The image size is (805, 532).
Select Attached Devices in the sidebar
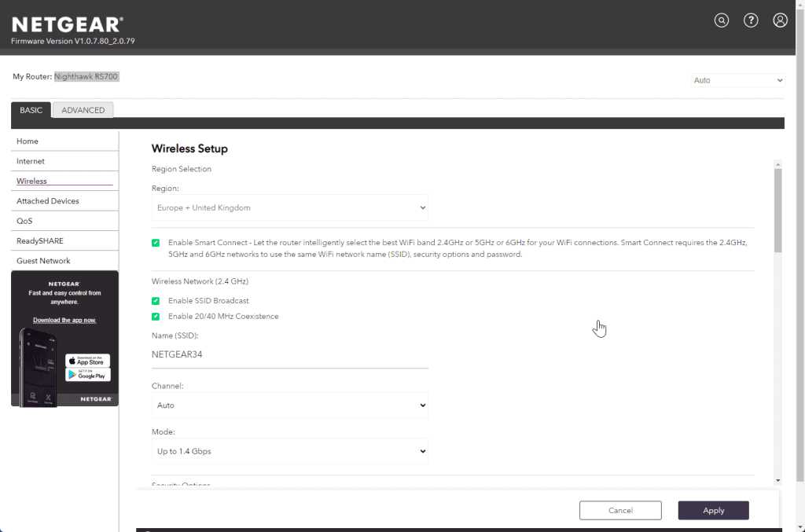pyautogui.click(x=48, y=201)
